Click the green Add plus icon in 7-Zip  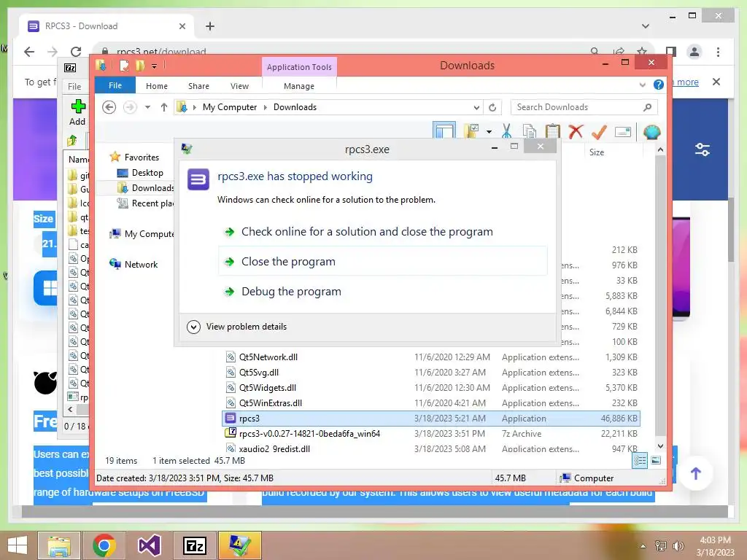pos(77,106)
